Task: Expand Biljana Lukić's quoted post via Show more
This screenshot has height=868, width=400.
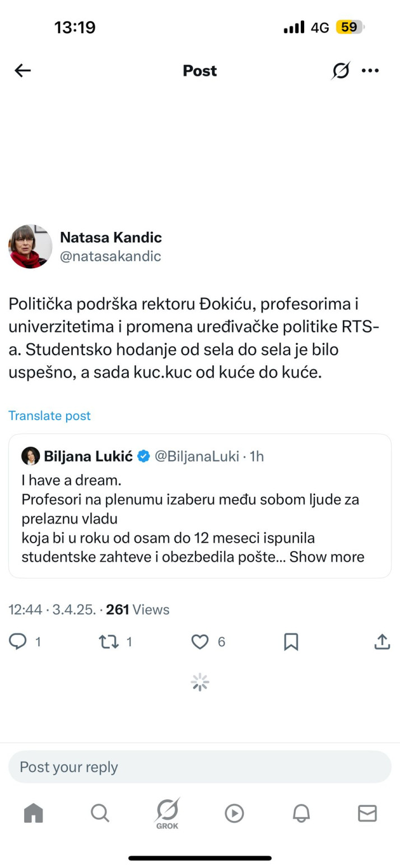Action: [x=327, y=557]
